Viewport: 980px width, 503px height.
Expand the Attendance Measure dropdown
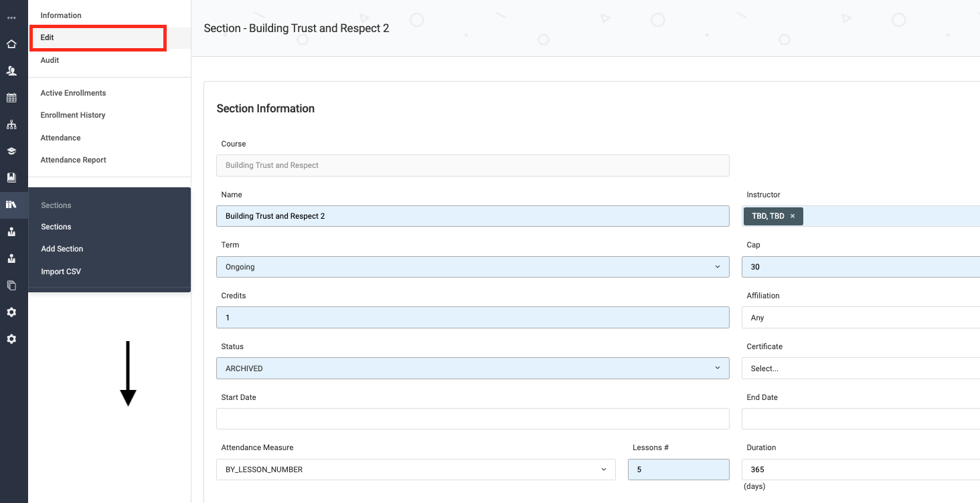click(415, 470)
